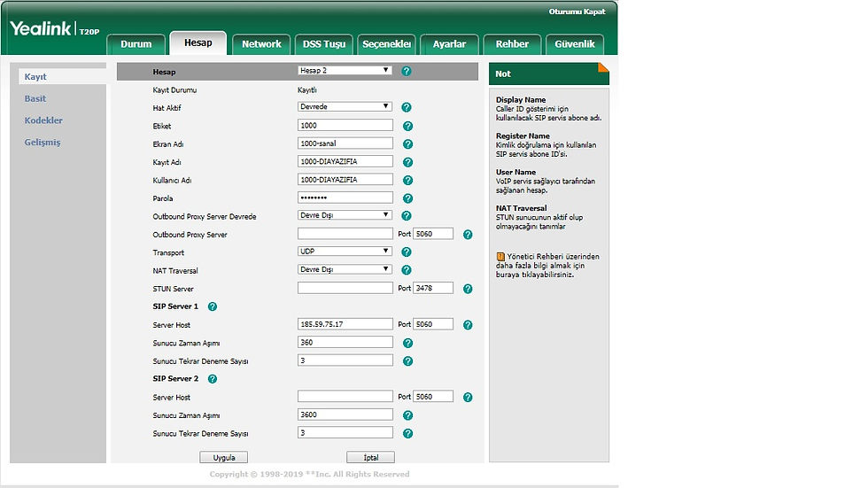This screenshot has height=488, width=868.
Task: Click help icon for SIP Server 1 Tekrar Deneme Sayısı
Action: [x=408, y=361]
